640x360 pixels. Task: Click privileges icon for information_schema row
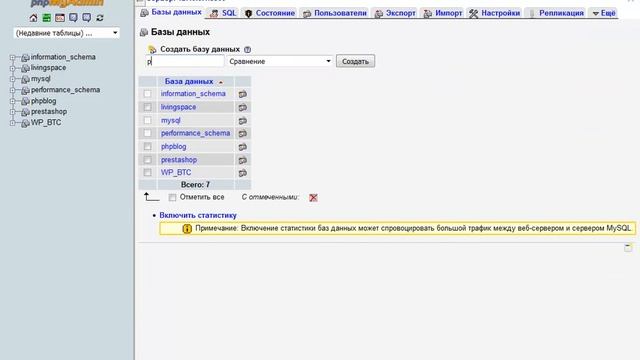click(242, 94)
